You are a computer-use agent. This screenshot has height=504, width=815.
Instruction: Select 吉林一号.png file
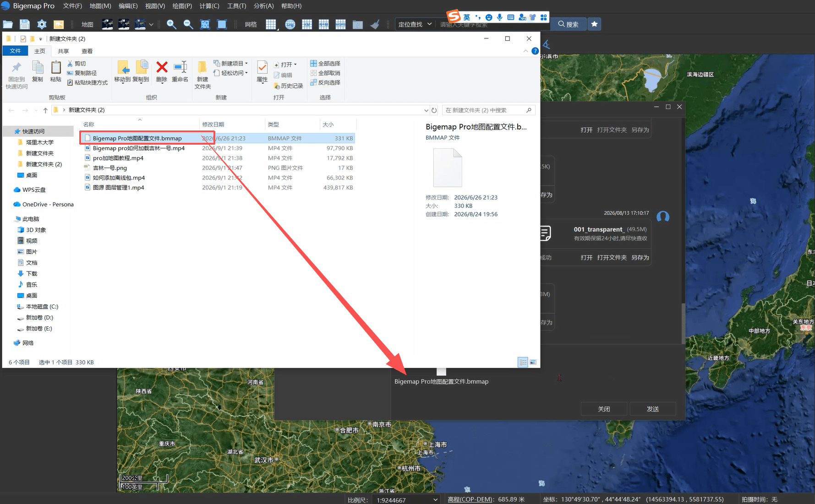(x=110, y=168)
